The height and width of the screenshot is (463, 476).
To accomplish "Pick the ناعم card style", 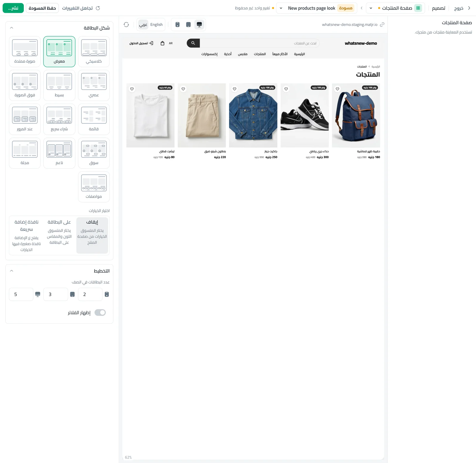I will 59,153.
